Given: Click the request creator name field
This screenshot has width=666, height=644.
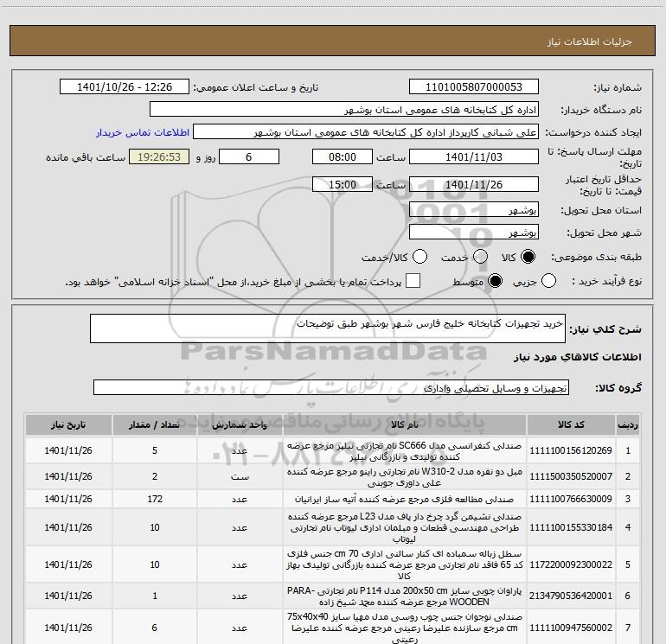Looking at the screenshot, I should tap(366, 132).
